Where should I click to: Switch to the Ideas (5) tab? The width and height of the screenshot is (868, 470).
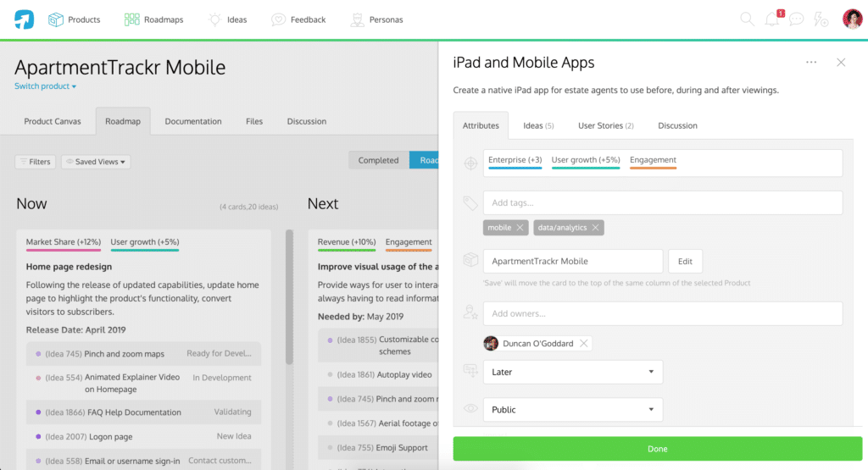(x=538, y=125)
